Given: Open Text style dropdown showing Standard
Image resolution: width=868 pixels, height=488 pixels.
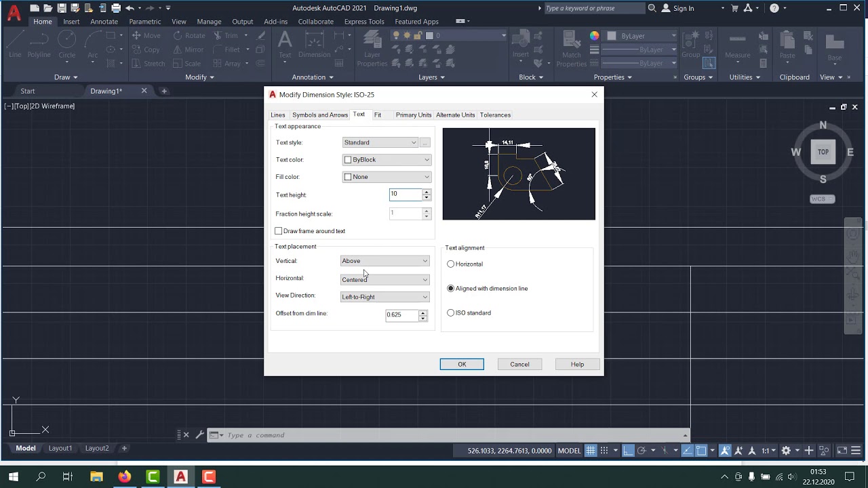Looking at the screenshot, I should 380,142.
